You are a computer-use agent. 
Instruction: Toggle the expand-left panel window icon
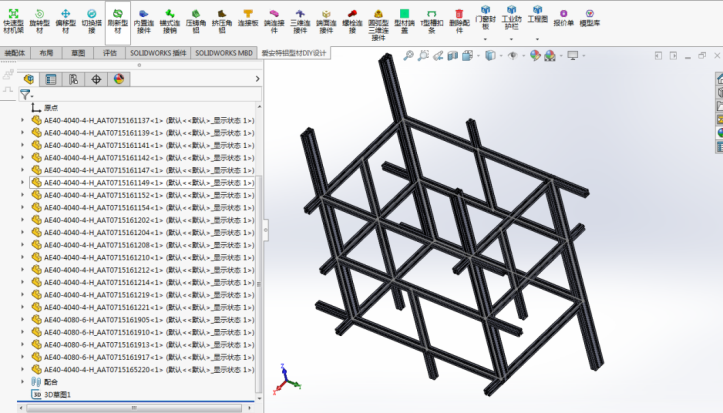[658, 56]
